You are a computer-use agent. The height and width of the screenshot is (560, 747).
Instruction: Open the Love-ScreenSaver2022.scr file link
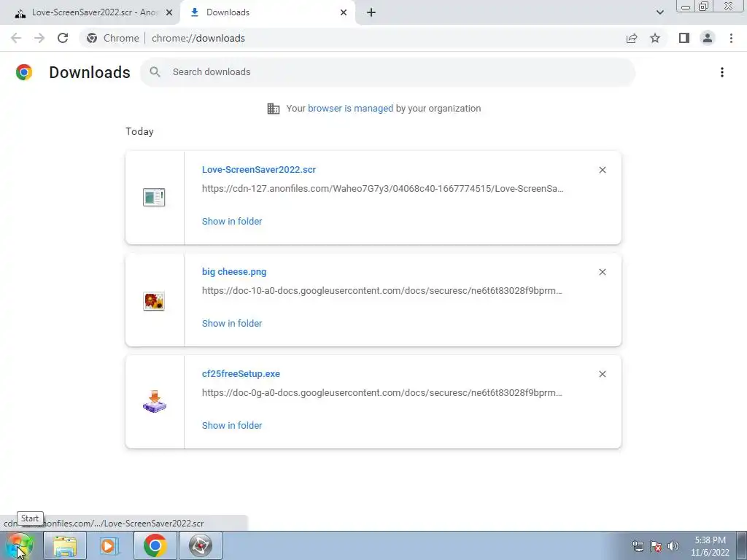coord(259,169)
